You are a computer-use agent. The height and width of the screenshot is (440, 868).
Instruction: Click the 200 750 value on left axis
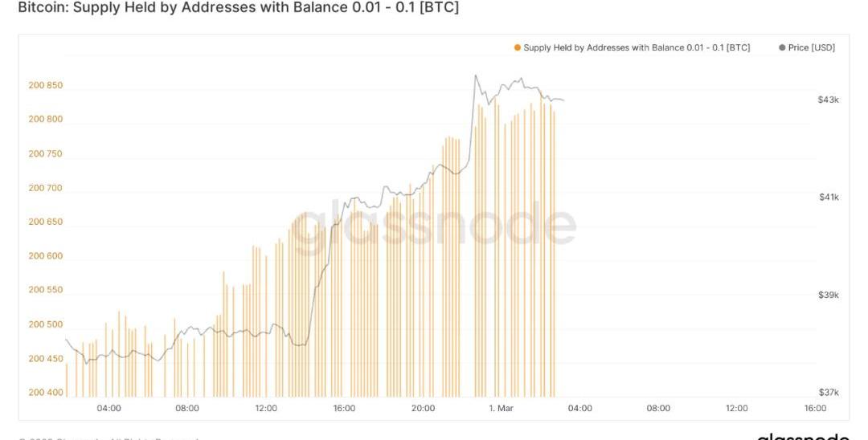(x=46, y=154)
